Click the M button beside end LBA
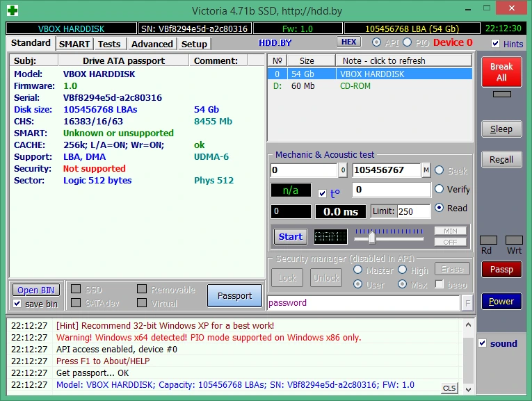 click(x=426, y=170)
